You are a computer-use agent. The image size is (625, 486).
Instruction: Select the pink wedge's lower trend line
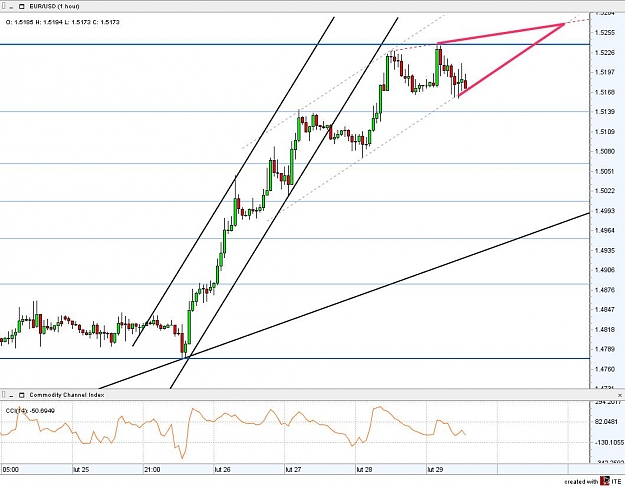[511, 60]
